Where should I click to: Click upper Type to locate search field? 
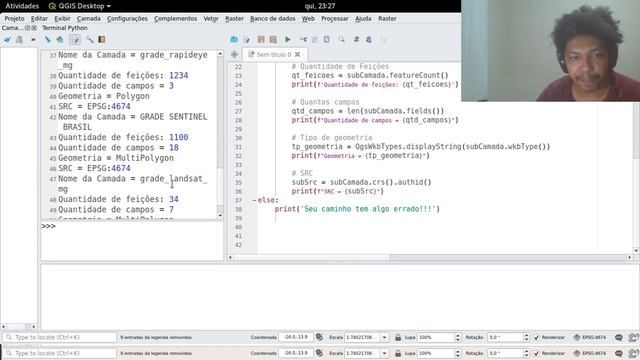coord(60,338)
